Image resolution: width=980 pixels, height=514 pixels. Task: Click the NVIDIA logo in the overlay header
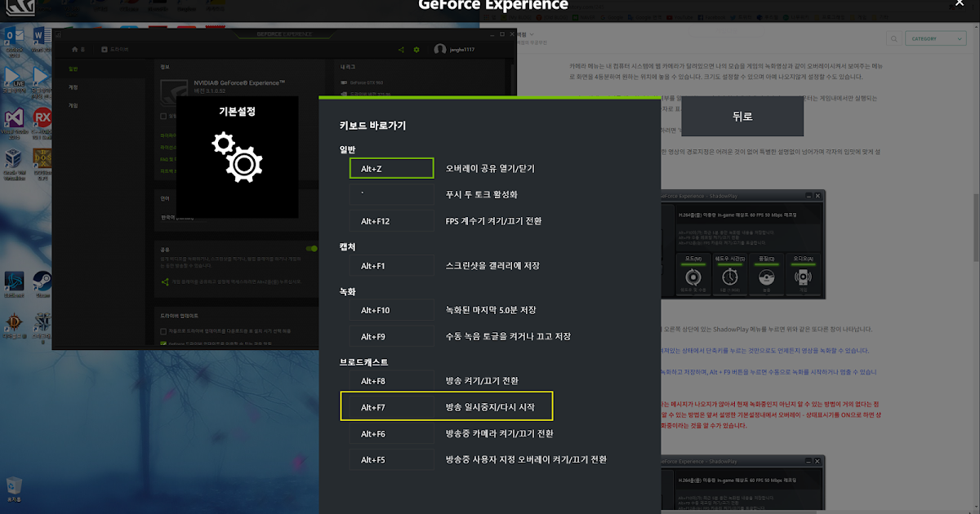coord(20,8)
